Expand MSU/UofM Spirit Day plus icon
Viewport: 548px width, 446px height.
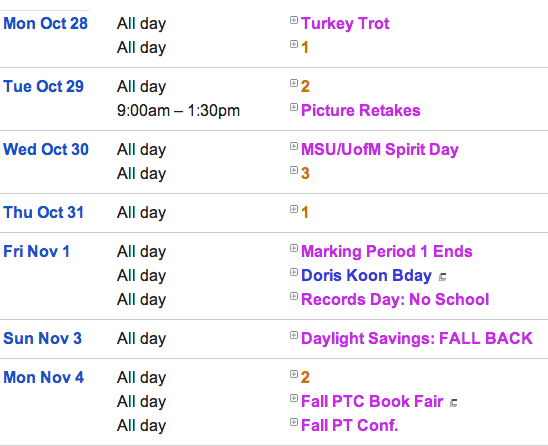[x=294, y=146]
